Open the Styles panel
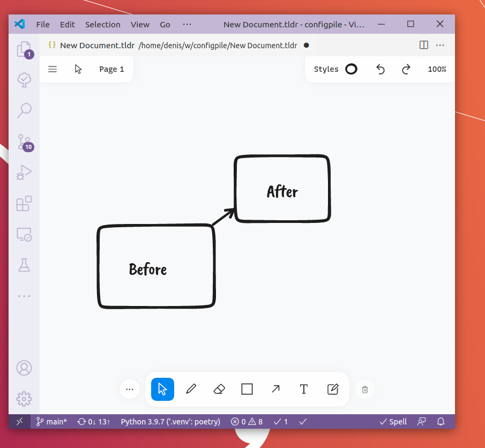Screen dimensions: 485x448 pyautogui.click(x=327, y=69)
